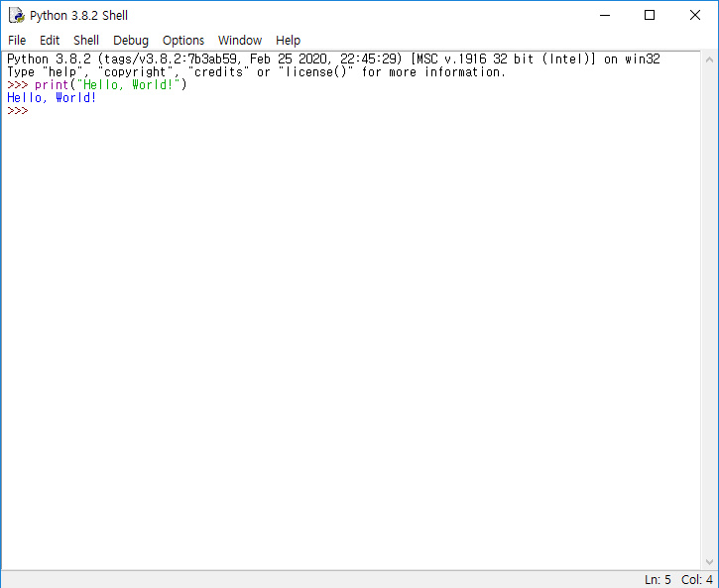Click the Col: 4 status indicator
Viewport: 719px width, 588px height.
click(697, 580)
